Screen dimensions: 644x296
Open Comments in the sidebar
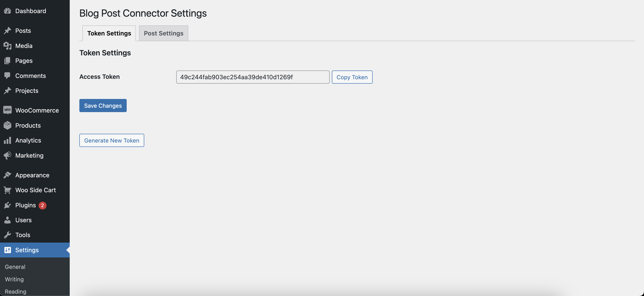pyautogui.click(x=35, y=76)
